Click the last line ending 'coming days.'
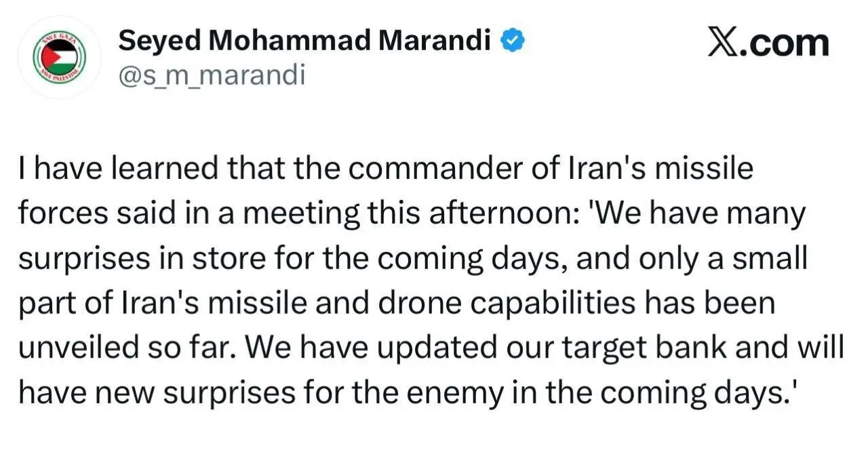The width and height of the screenshot is (868, 450). 410,392
